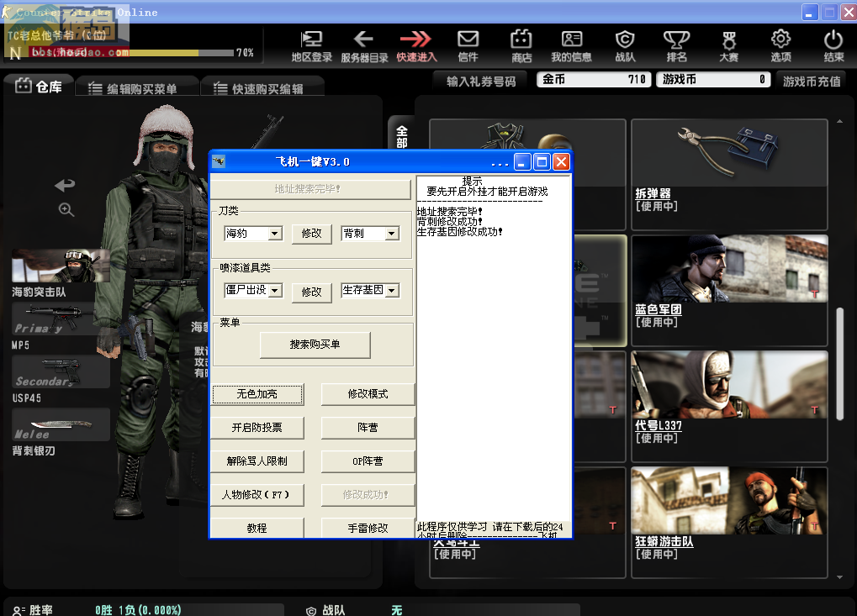Click 输入礼券号码 coupon button

point(481,81)
